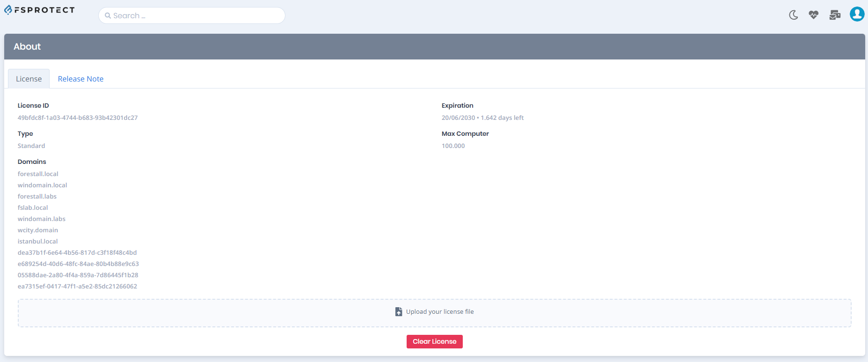Viewport: 868px width, 362px height.
Task: Switch to the Release Note tab
Action: 80,79
